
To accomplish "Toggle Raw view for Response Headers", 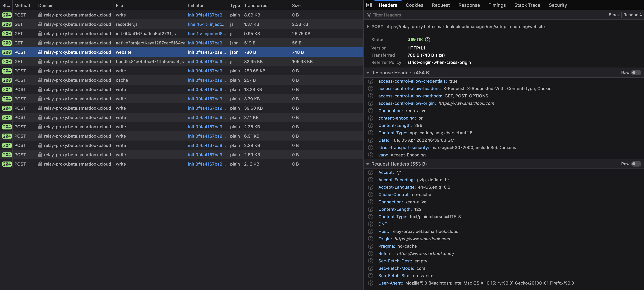I will [636, 73].
